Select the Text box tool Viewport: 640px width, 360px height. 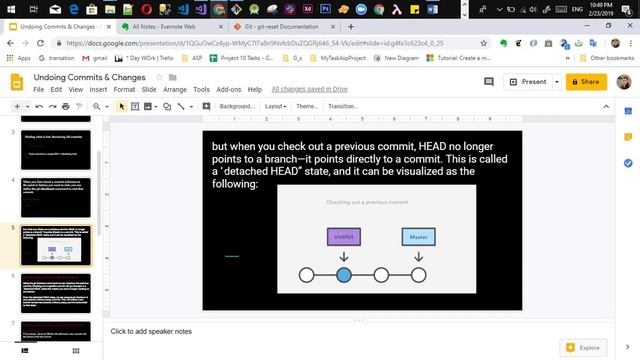pos(135,107)
